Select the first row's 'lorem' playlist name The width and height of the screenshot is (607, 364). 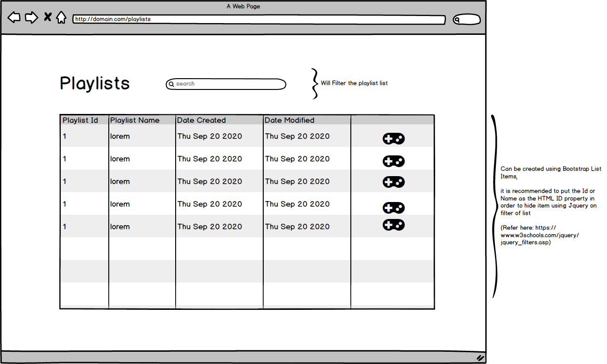[x=120, y=136]
